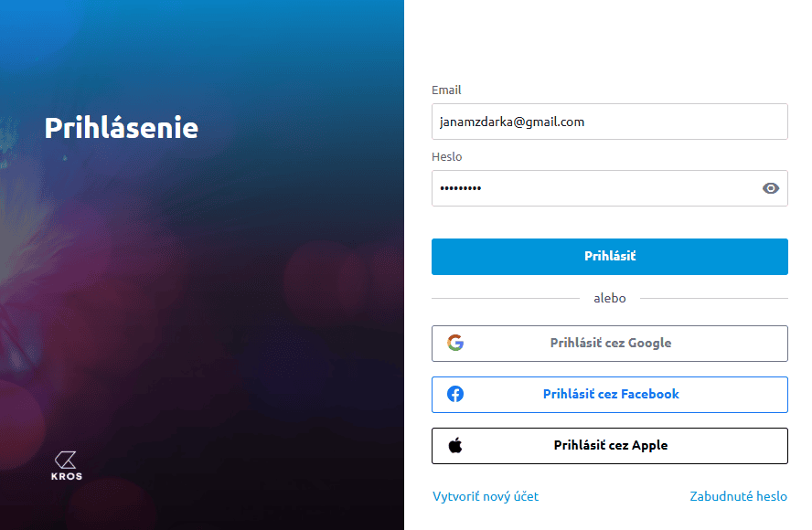Viewport: 812px width, 530px height.
Task: Follow the Zabudnuté heslo link
Action: 738,497
